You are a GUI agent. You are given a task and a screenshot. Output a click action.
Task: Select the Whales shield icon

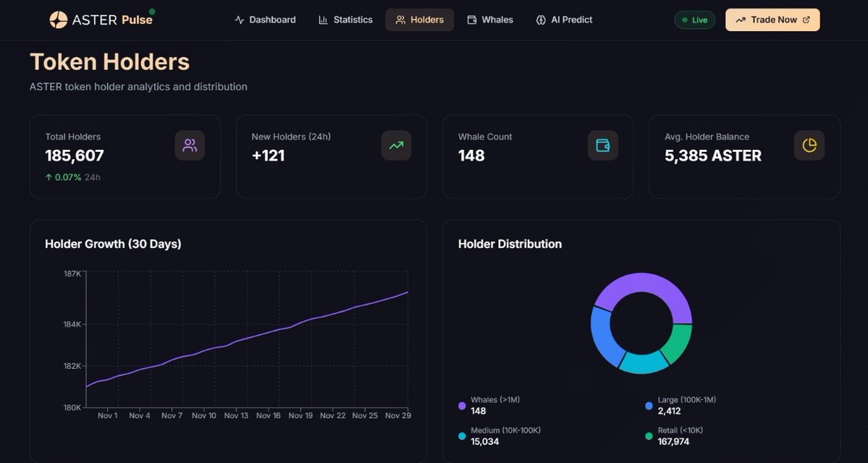(471, 20)
